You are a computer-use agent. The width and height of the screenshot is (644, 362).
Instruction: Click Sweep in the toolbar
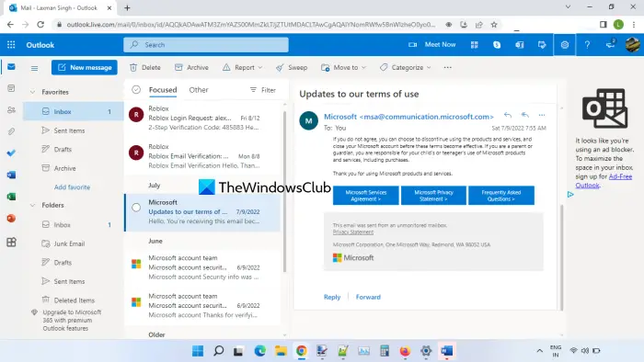click(292, 67)
